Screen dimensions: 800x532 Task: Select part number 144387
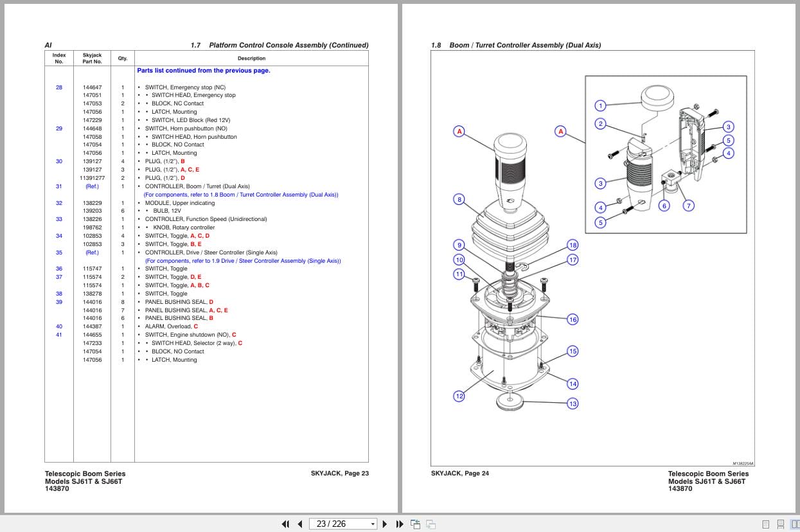coord(92,326)
